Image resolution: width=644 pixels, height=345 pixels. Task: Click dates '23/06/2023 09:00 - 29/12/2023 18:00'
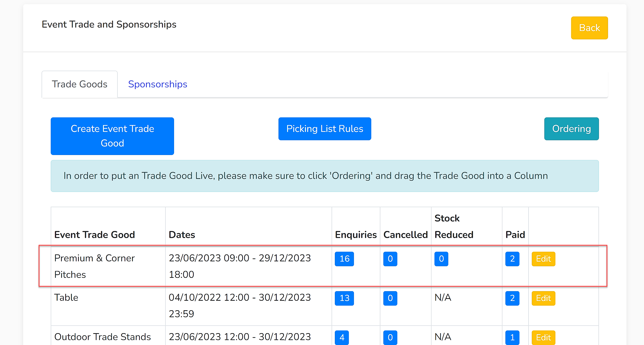(240, 266)
